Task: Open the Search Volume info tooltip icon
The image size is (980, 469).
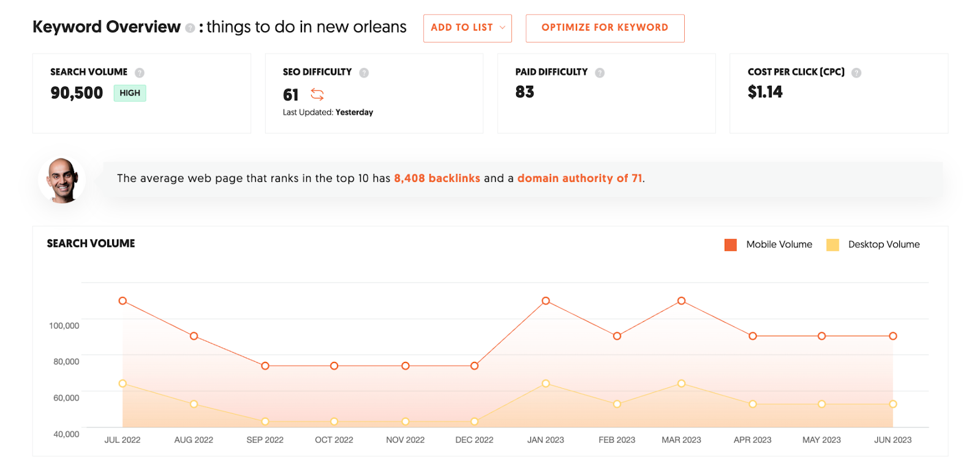Action: [140, 73]
